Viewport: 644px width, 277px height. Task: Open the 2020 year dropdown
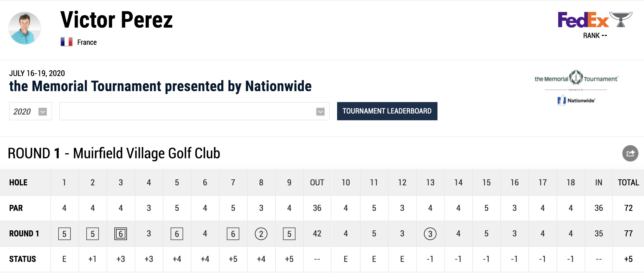[x=31, y=111]
